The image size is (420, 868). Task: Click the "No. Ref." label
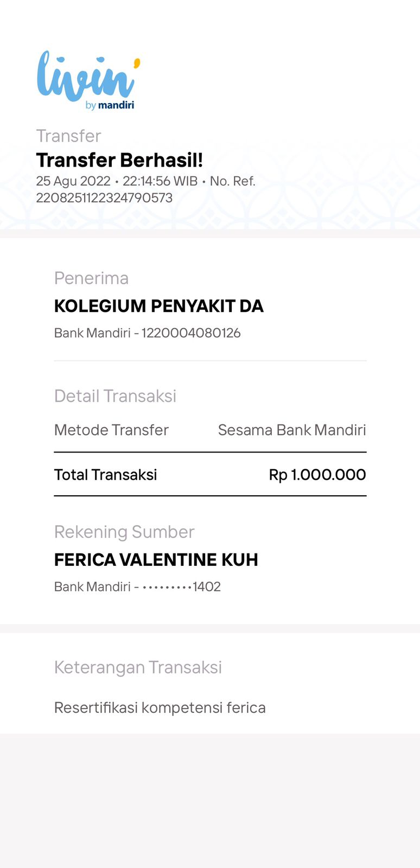pos(233,181)
